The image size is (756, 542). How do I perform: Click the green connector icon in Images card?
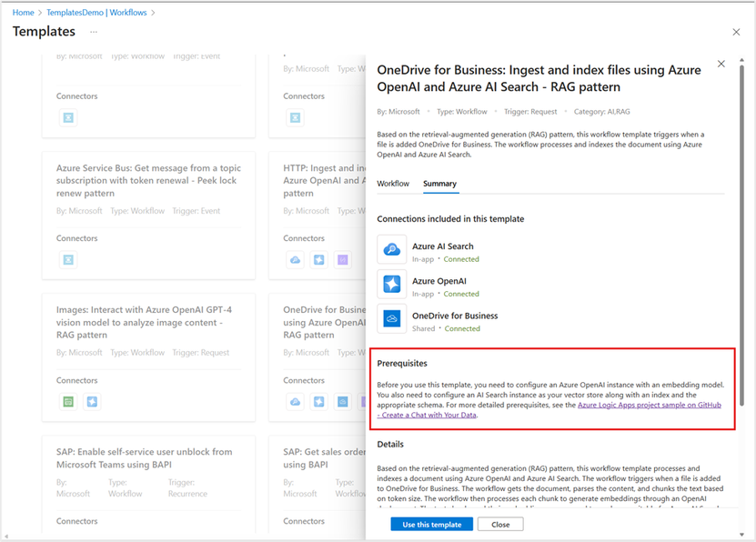(x=68, y=401)
